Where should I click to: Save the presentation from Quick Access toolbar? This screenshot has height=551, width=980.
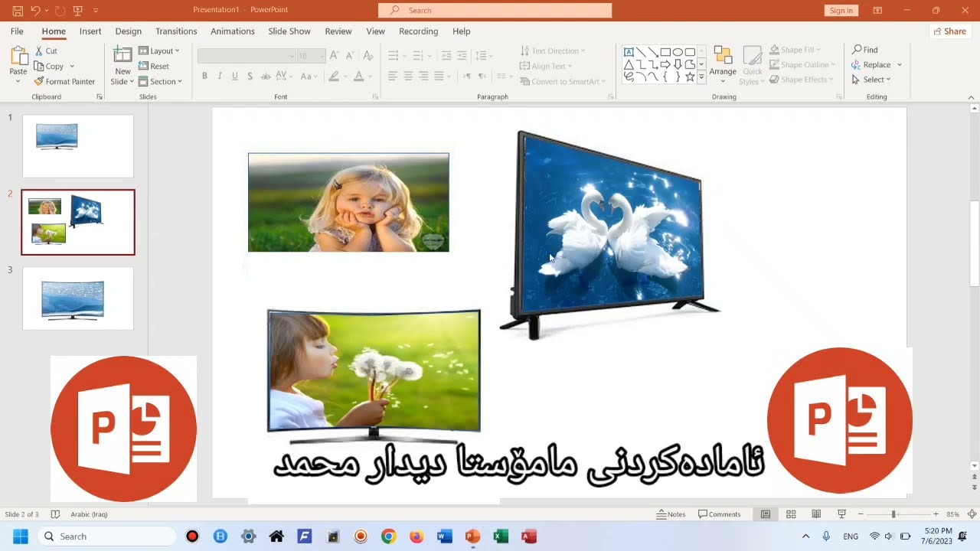tap(18, 10)
